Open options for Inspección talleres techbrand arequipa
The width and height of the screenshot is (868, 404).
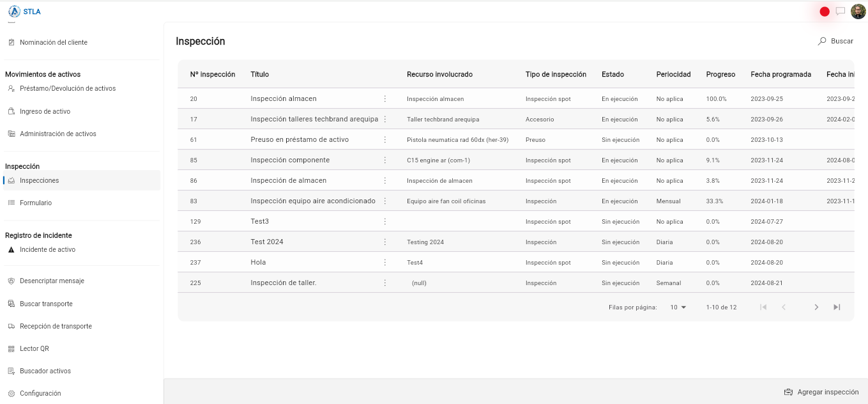point(385,119)
